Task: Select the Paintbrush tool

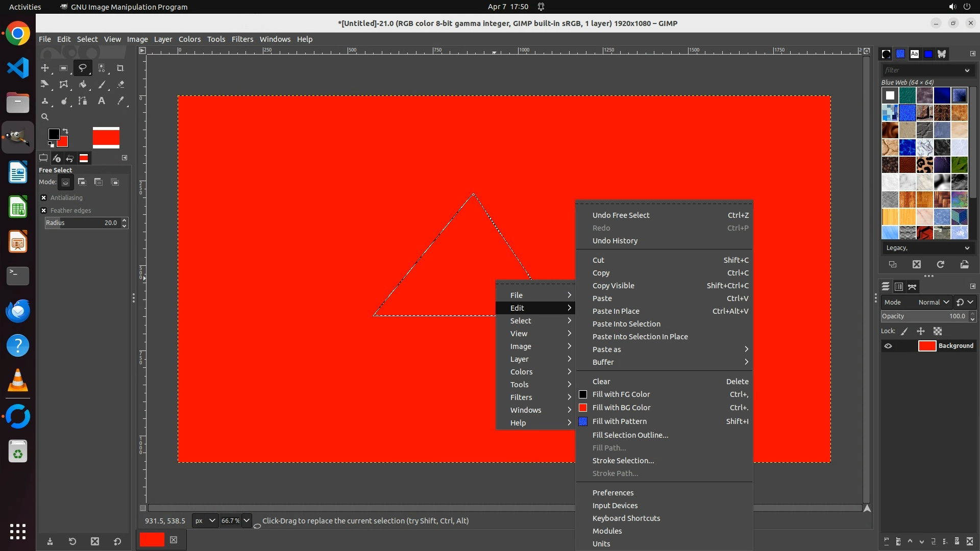Action: pyautogui.click(x=102, y=84)
